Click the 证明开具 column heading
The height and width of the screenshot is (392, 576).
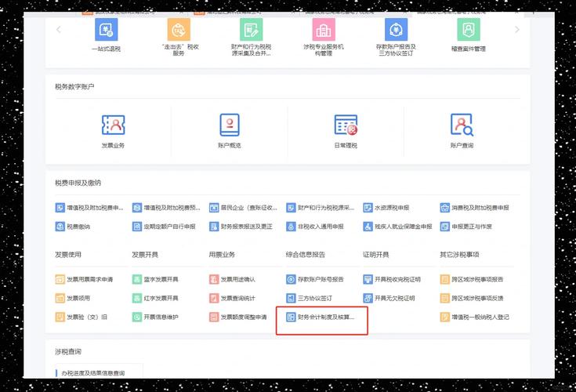[376, 254]
